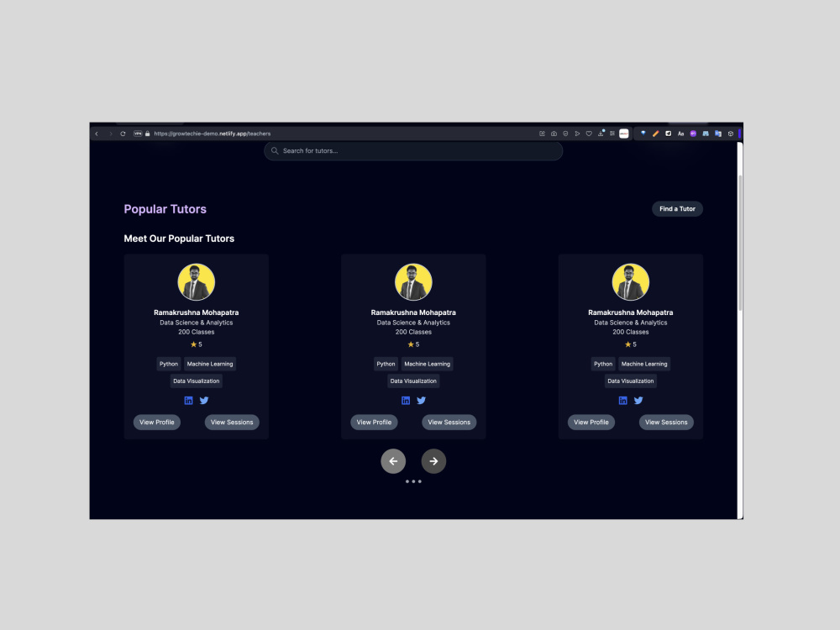Click the Python tag on the first tutor card
The width and height of the screenshot is (840, 630).
click(169, 365)
